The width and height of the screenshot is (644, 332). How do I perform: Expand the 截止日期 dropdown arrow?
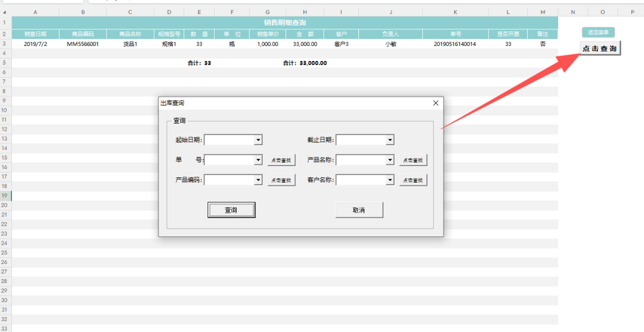[x=390, y=140]
